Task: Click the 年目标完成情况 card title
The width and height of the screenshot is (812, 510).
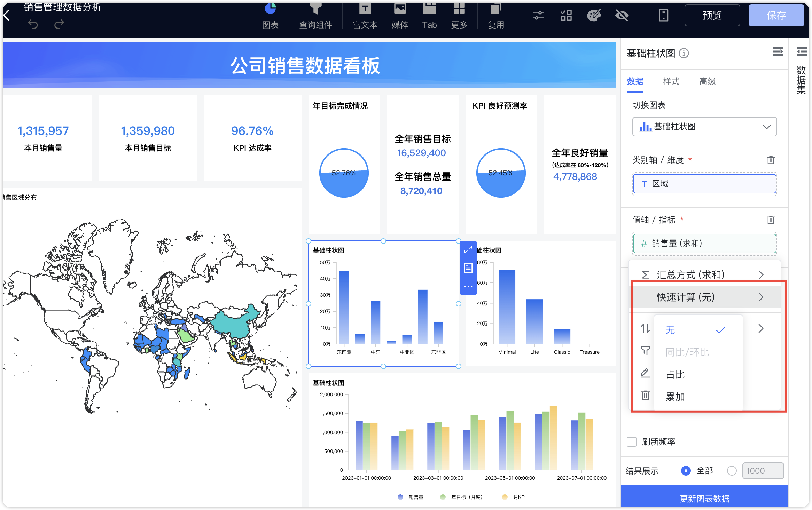Action: point(340,106)
